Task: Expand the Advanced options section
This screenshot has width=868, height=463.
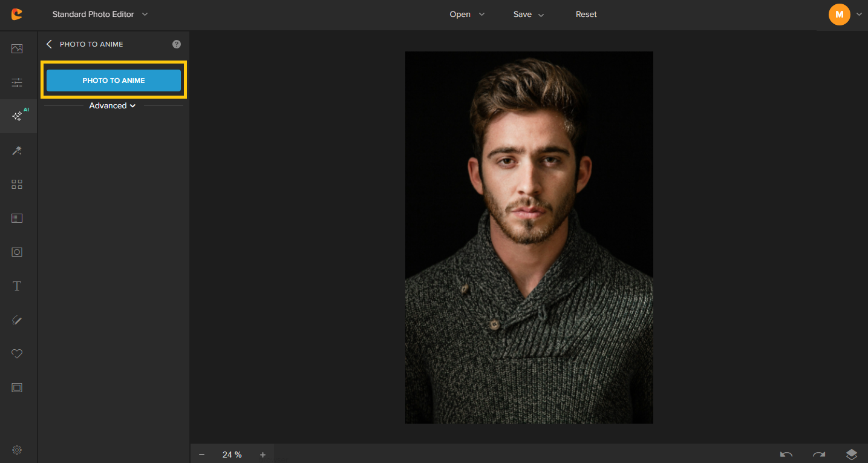Action: click(x=113, y=106)
